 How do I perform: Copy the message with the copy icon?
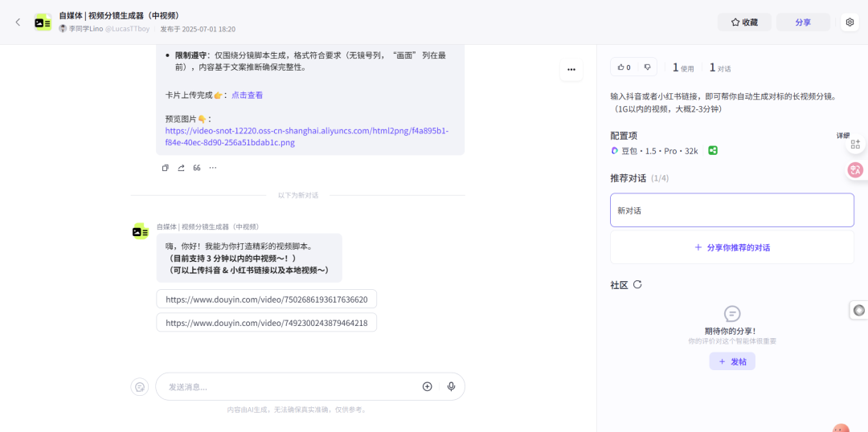[166, 168]
